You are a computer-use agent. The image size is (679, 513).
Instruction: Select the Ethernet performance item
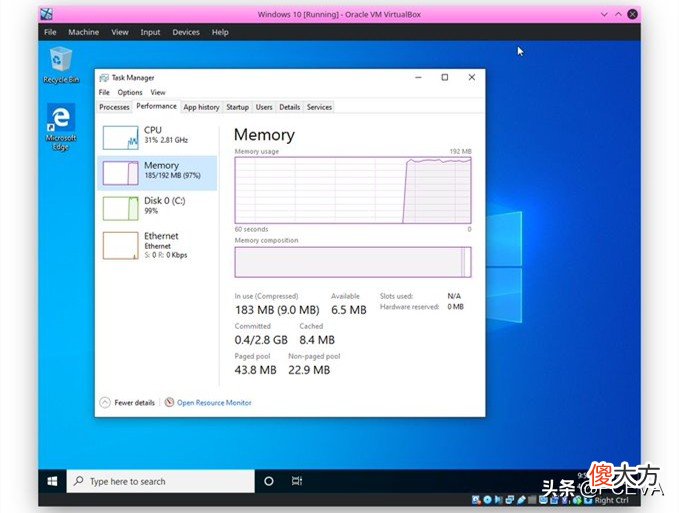click(158, 245)
